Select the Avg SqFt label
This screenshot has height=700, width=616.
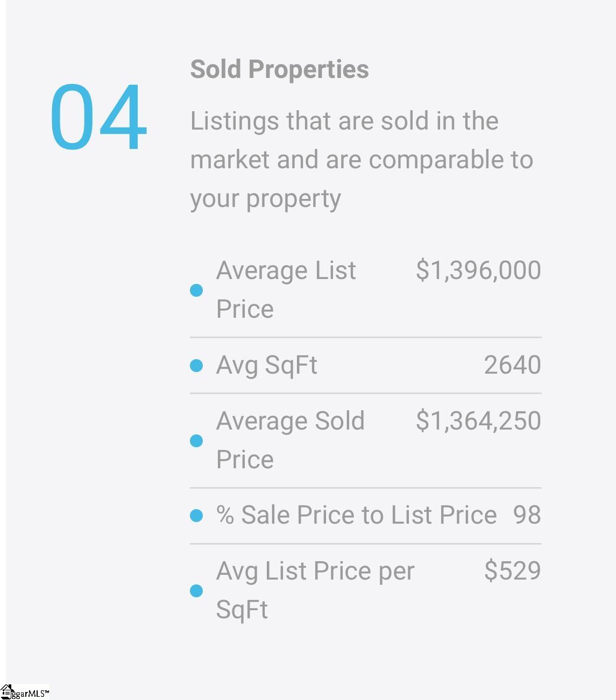click(266, 366)
